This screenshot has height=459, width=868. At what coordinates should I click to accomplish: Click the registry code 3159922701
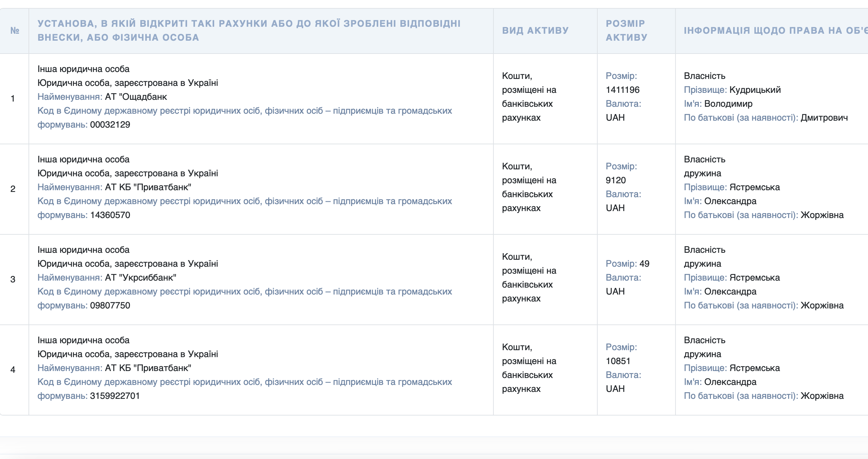tap(115, 396)
